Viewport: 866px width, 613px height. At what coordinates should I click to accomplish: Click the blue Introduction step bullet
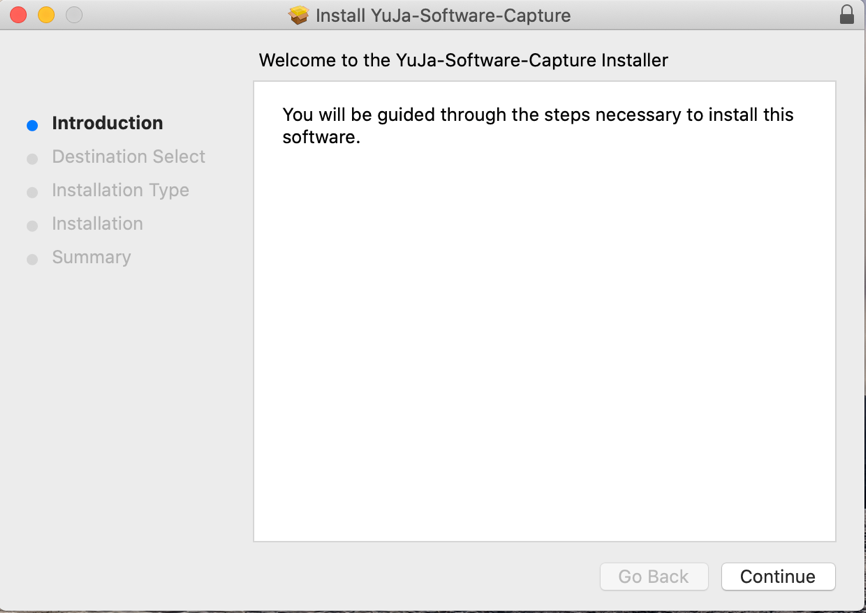32,125
